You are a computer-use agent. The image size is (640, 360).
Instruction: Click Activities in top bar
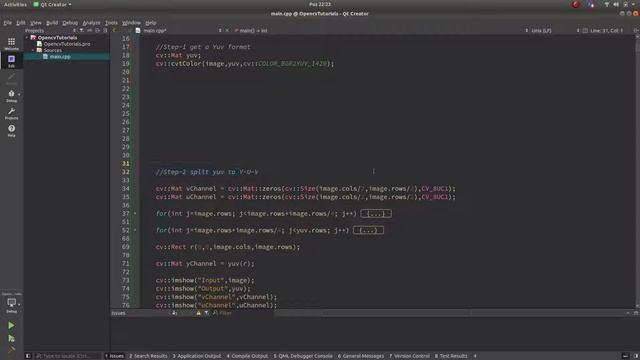coord(15,4)
